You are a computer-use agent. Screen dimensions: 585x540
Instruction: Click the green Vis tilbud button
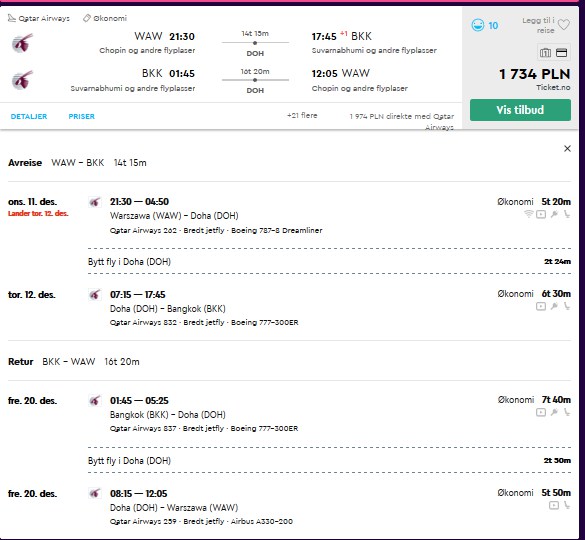pyautogui.click(x=520, y=110)
